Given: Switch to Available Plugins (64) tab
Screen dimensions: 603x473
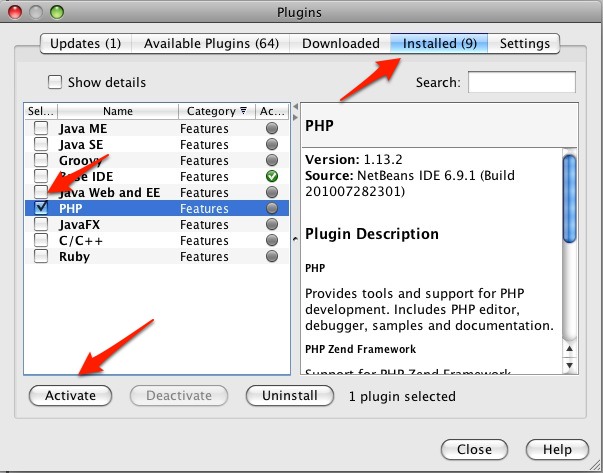Looking at the screenshot, I should pyautogui.click(x=211, y=43).
